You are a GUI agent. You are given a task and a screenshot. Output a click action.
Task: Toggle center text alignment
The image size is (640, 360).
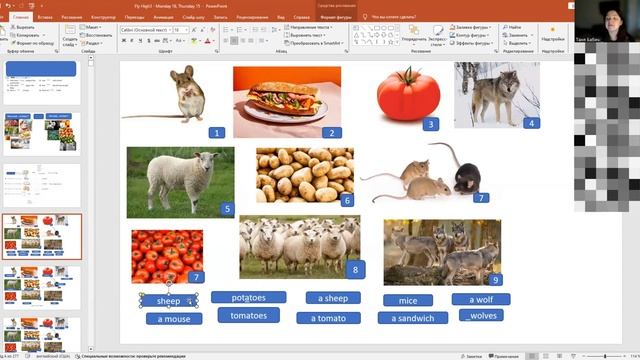pyautogui.click(x=234, y=41)
